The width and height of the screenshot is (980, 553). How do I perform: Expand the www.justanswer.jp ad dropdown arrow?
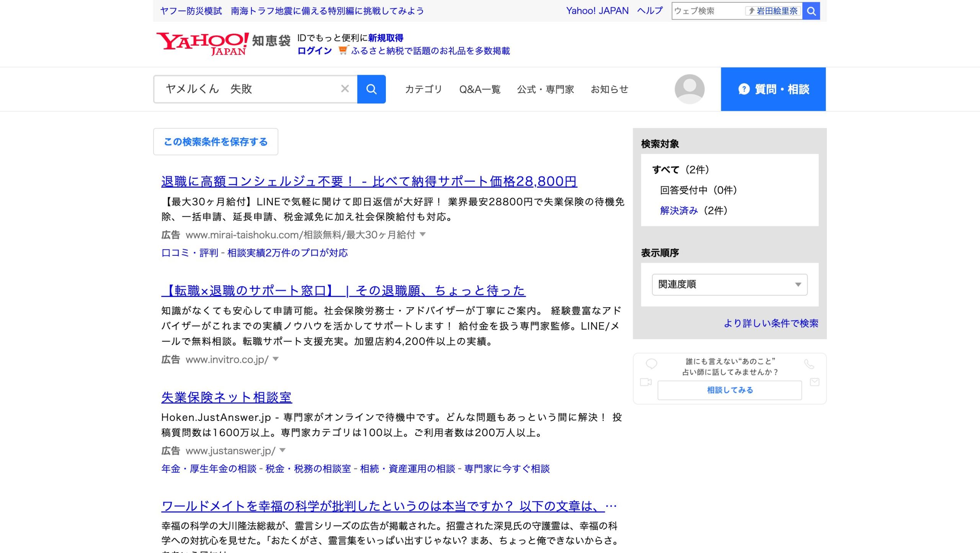coord(283,450)
